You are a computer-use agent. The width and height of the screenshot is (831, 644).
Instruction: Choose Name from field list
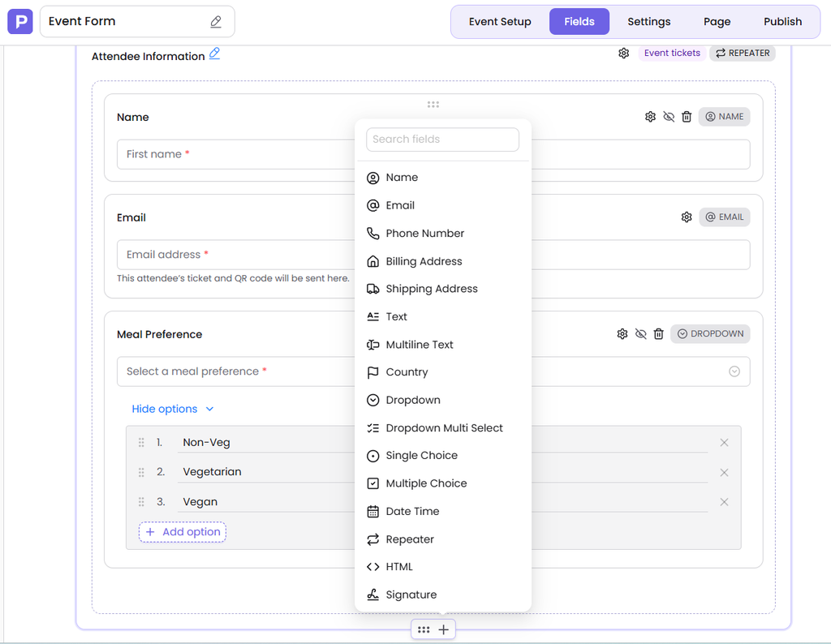pyautogui.click(x=443, y=178)
